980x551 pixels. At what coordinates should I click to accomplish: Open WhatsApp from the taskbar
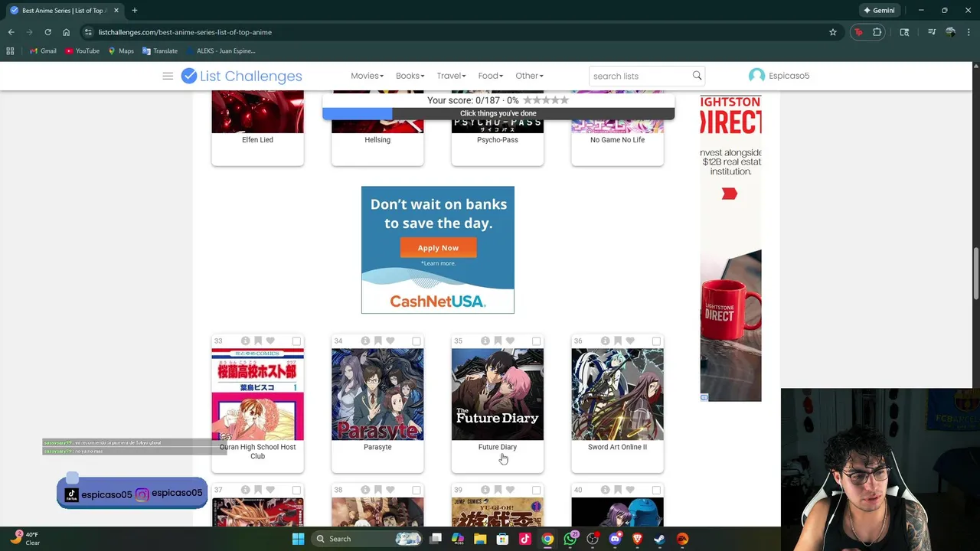570,539
